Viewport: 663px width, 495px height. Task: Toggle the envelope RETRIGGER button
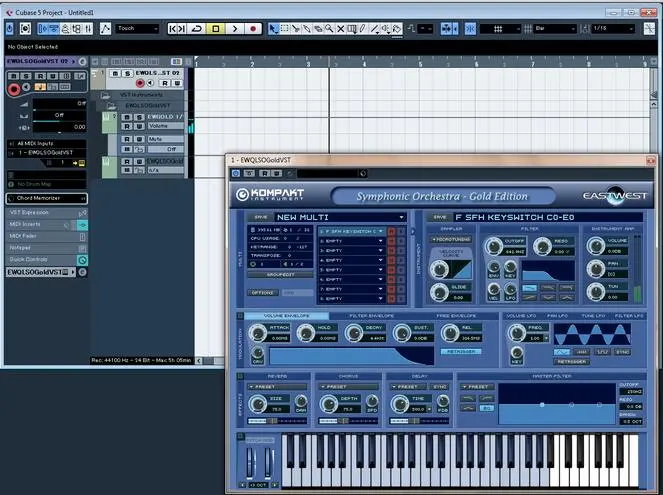coord(461,352)
